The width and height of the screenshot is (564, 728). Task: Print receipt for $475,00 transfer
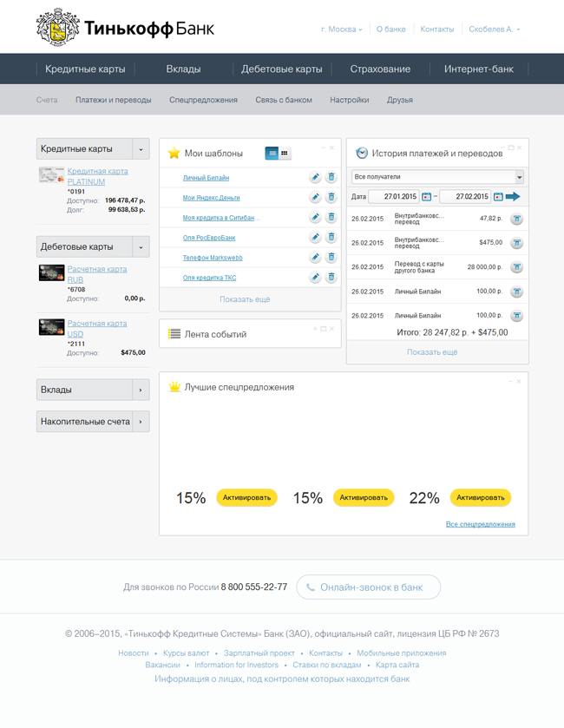tap(516, 243)
